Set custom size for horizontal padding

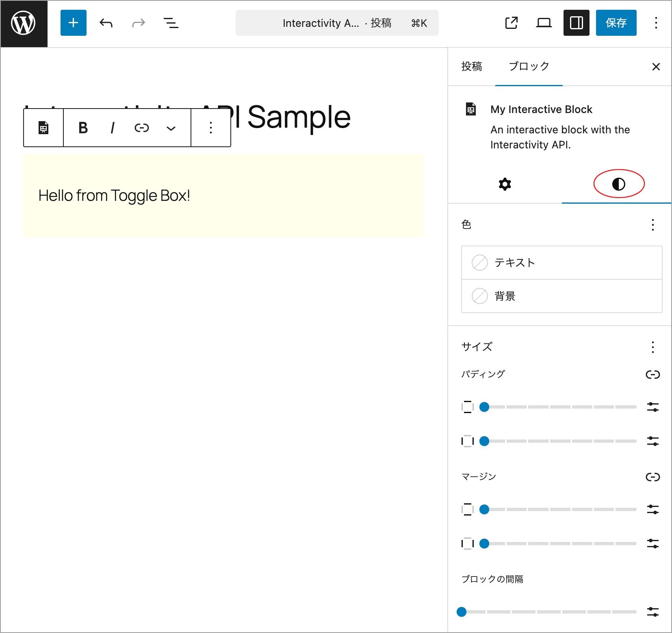point(653,441)
